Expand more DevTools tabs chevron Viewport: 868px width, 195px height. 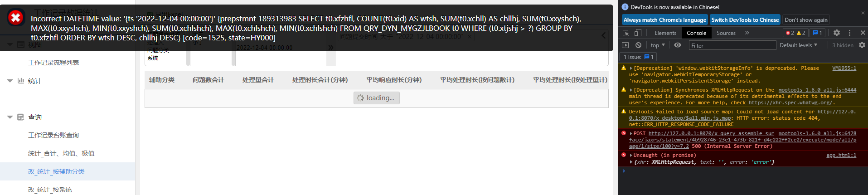pyautogui.click(x=747, y=33)
